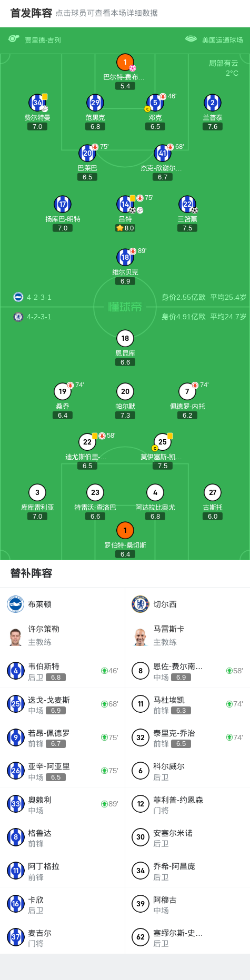This screenshot has height=980, width=250.
Task: Open 恩昆库's number 18 player icon
Action: click(125, 338)
